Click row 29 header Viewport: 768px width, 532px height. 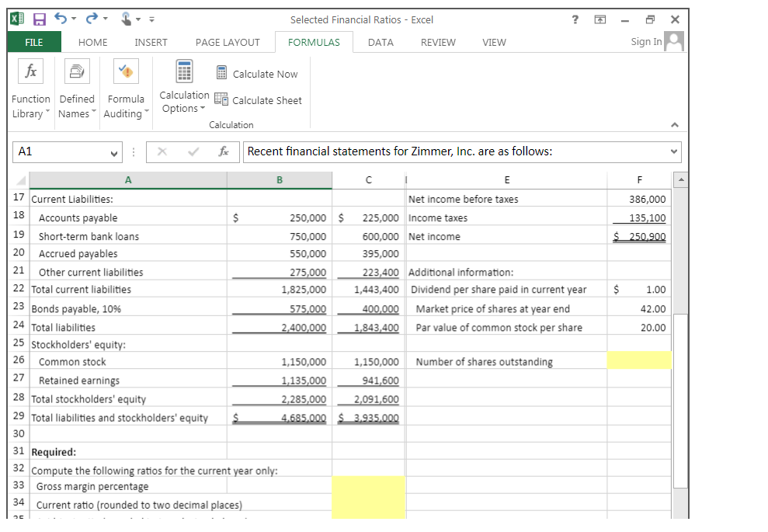pos(19,416)
